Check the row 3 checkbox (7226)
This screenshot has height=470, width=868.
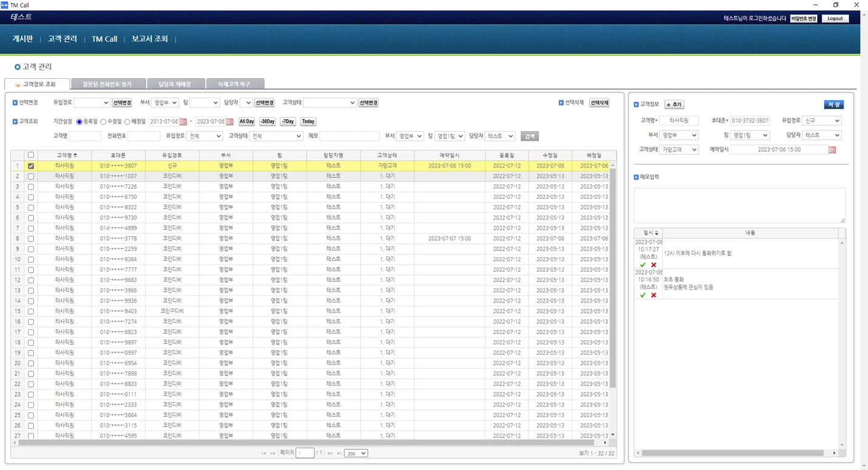31,187
